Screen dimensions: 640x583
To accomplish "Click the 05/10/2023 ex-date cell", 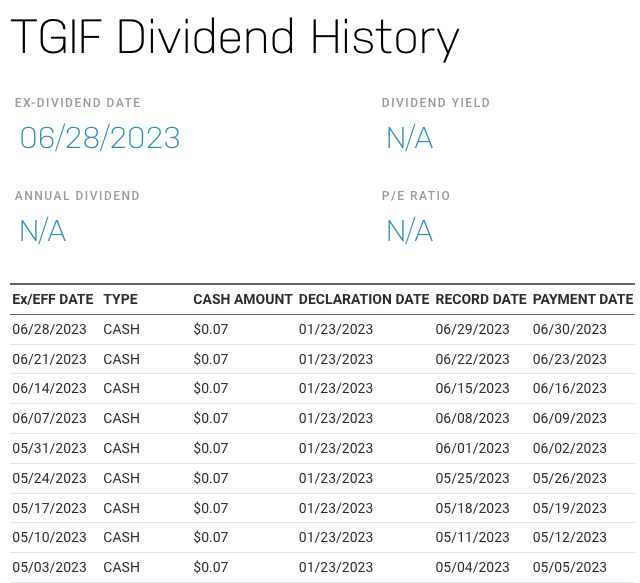I will tap(49, 537).
